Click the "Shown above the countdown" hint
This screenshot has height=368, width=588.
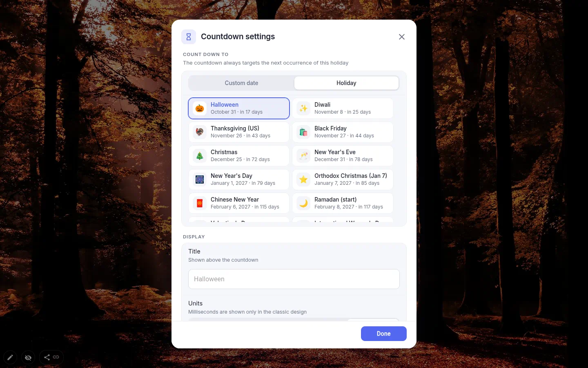[x=223, y=260]
